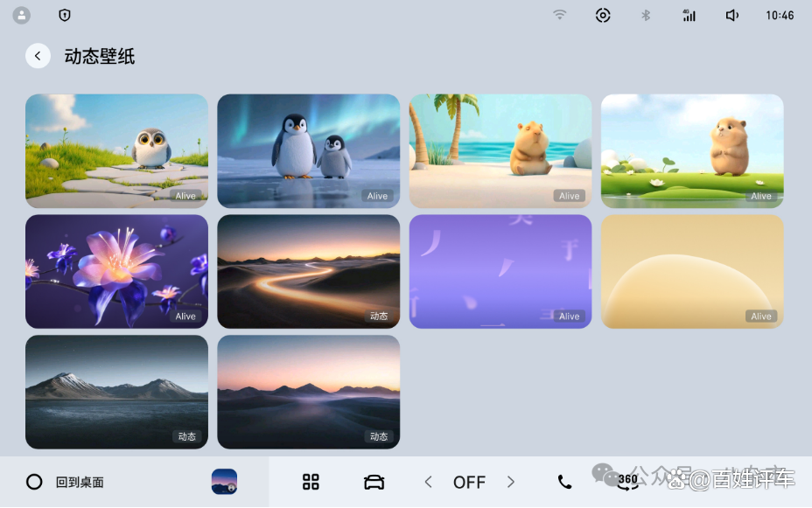
Task: Open the user profile avatar icon
Action: coord(21,15)
